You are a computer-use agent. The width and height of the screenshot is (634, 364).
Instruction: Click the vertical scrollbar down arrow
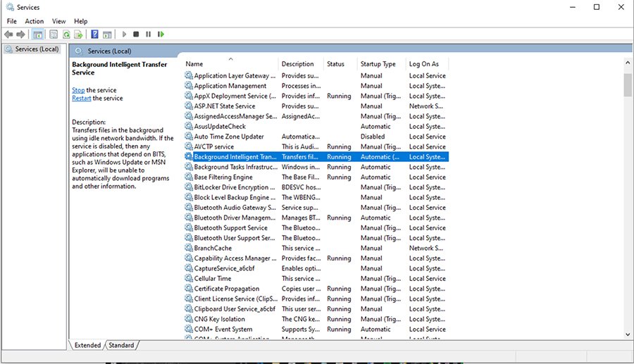[x=628, y=334]
